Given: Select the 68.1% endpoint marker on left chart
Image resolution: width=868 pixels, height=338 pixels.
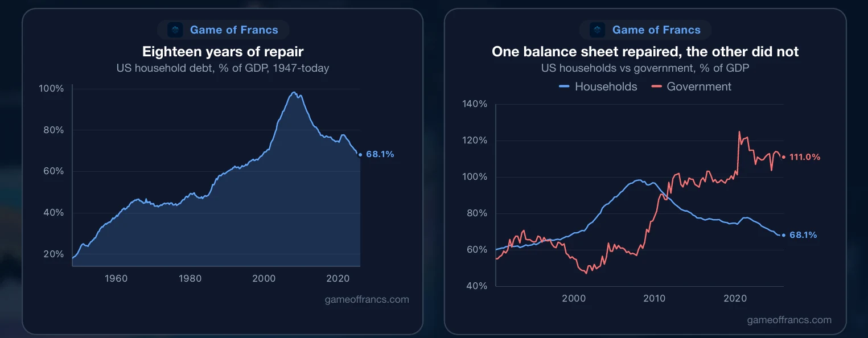Looking at the screenshot, I should click(360, 154).
